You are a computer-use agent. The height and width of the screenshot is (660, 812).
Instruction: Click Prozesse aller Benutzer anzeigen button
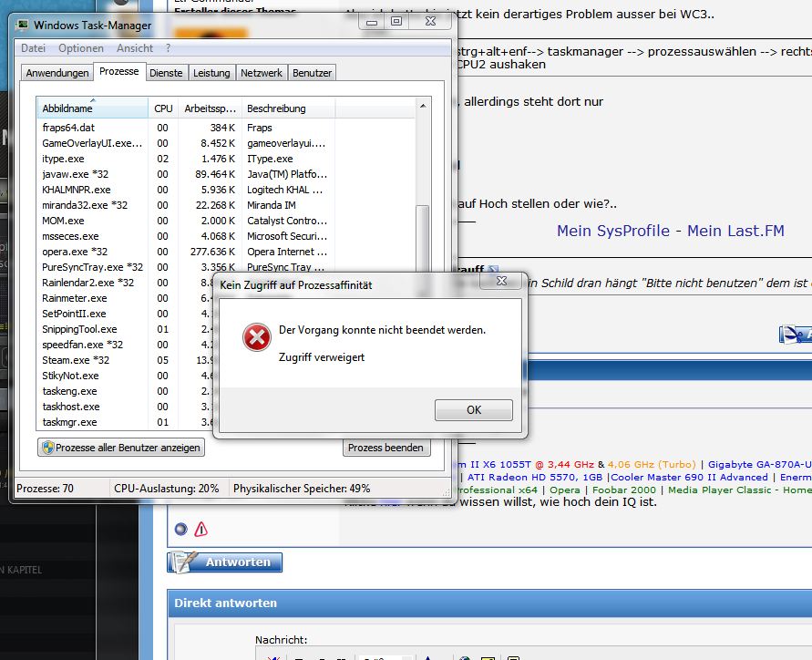click(121, 448)
